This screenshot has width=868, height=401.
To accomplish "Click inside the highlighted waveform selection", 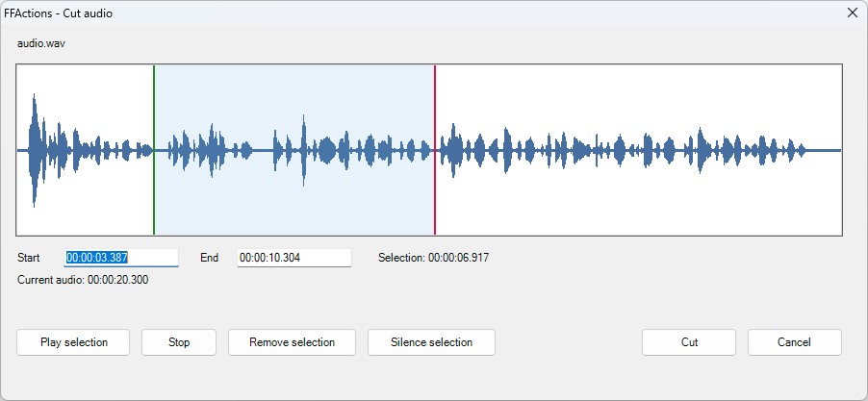I will pos(294,150).
